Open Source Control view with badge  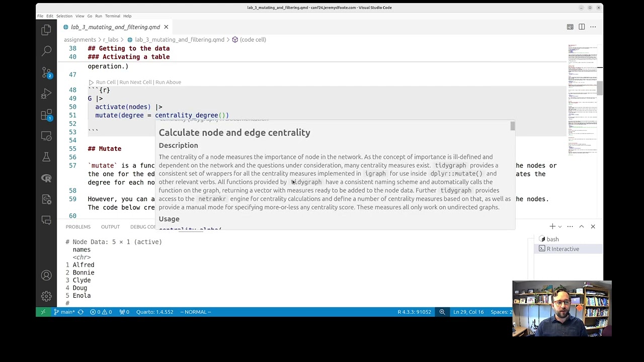click(x=46, y=72)
